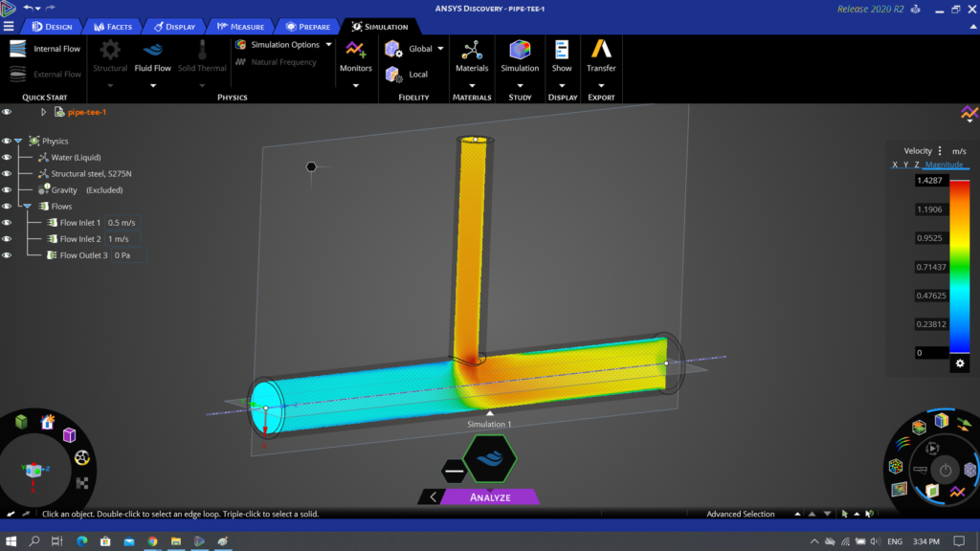Toggle visibility of Flows group
The width and height of the screenshot is (980, 551).
click(x=7, y=207)
